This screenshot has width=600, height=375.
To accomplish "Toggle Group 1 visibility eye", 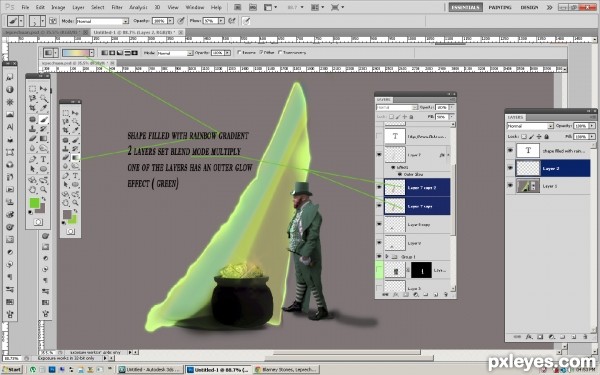I will [x=379, y=256].
